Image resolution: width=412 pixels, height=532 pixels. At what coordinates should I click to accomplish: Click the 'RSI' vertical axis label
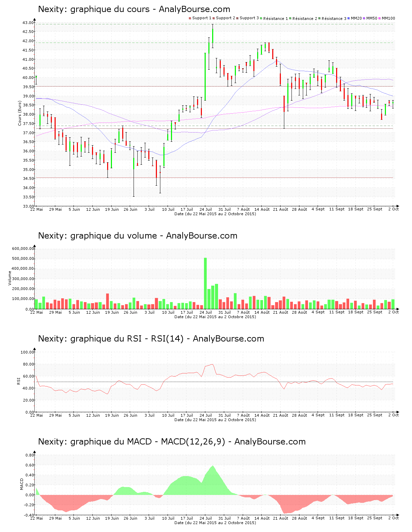point(19,381)
